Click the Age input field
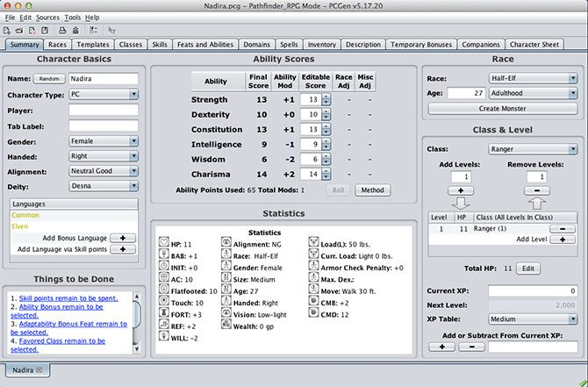 tap(466, 93)
